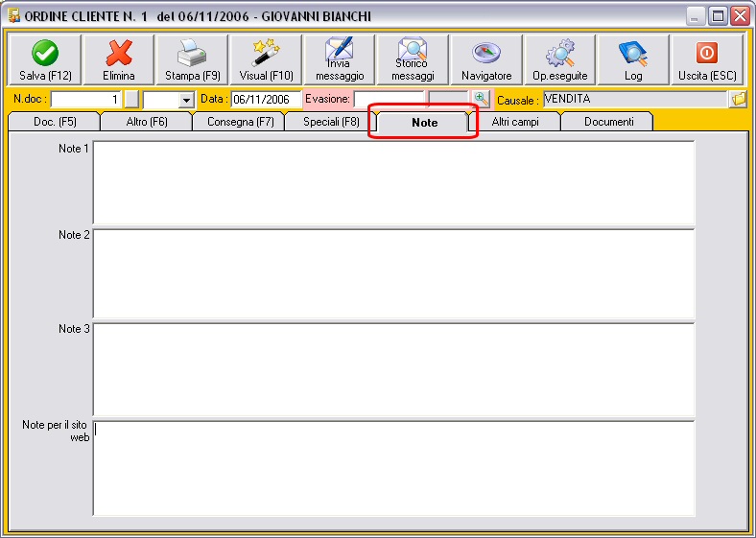
Task: Go to the Altri campi tab
Action: pos(515,122)
